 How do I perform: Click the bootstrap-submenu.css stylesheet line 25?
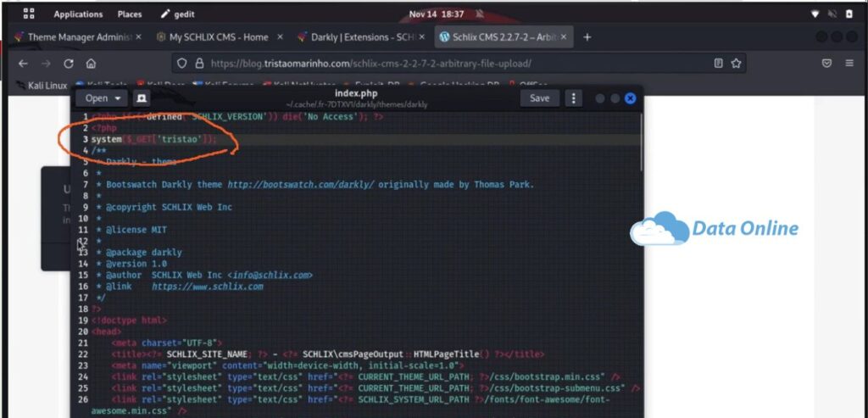click(376, 388)
